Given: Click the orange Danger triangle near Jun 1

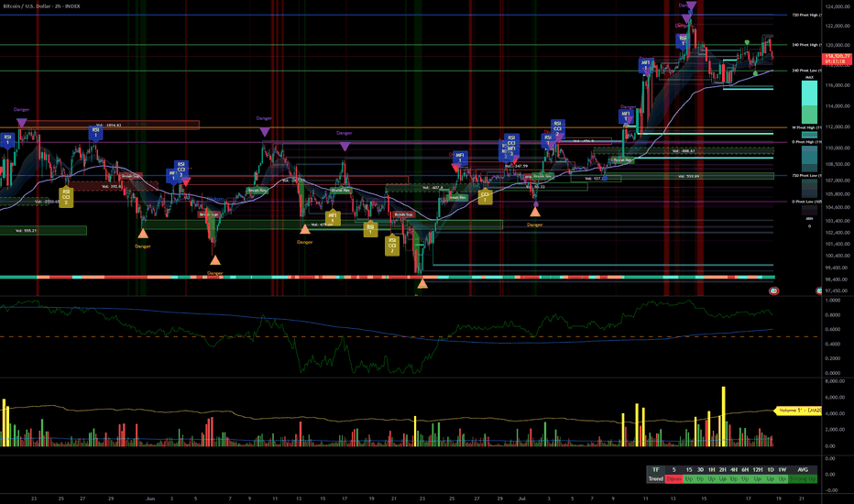Looking at the screenshot, I should (x=143, y=233).
